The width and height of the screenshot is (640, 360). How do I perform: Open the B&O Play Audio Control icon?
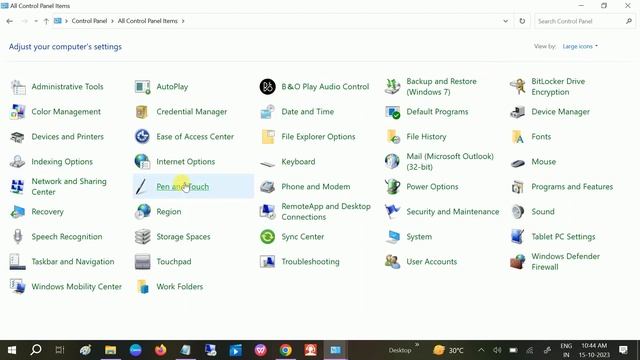(267, 87)
